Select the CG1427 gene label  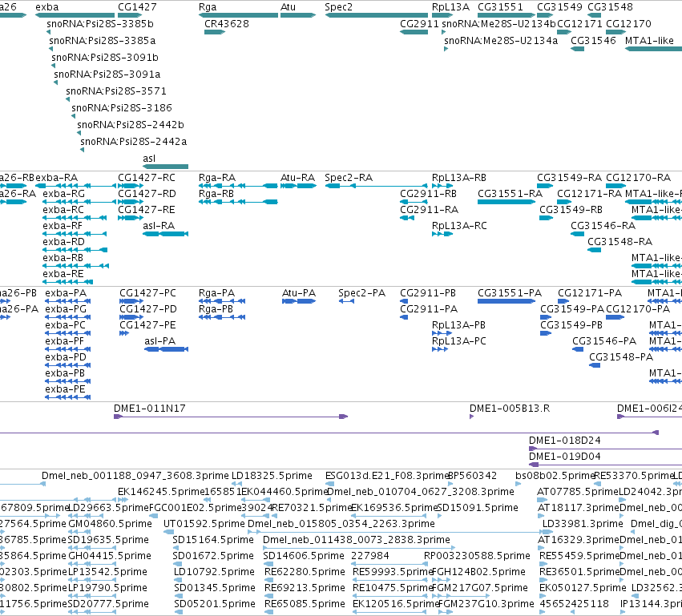[x=137, y=7]
